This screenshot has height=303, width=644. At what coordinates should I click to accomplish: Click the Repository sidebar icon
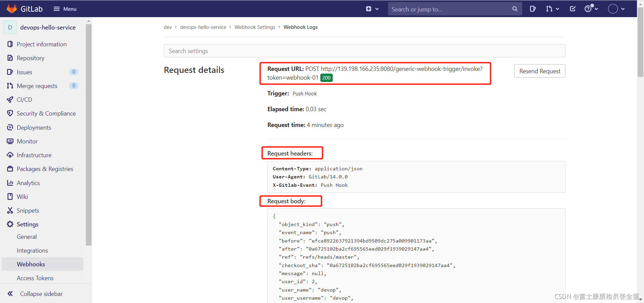pyautogui.click(x=10, y=58)
